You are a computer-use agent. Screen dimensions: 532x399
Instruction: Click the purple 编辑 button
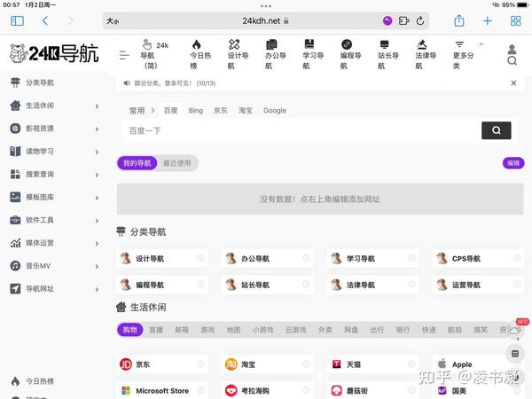point(513,163)
